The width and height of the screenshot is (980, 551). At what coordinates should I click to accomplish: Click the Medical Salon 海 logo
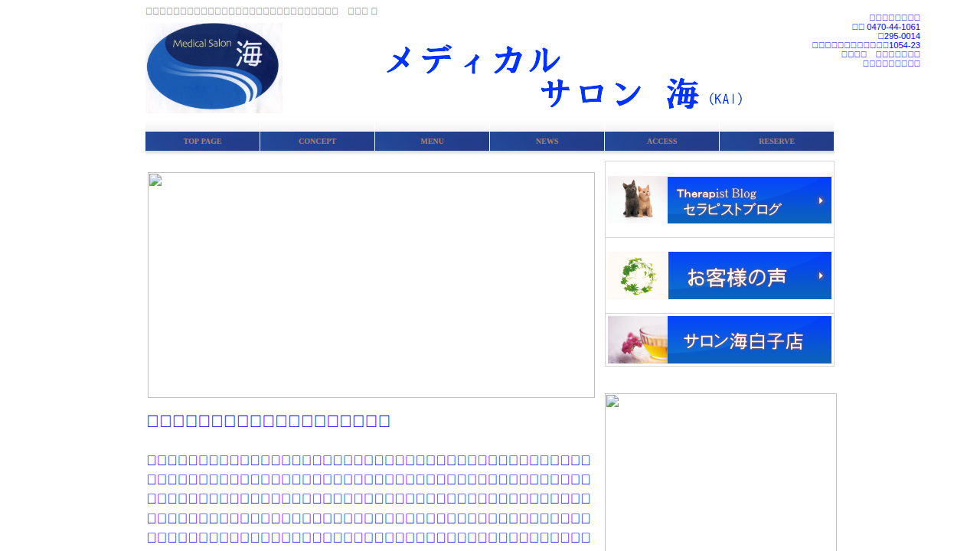click(214, 68)
